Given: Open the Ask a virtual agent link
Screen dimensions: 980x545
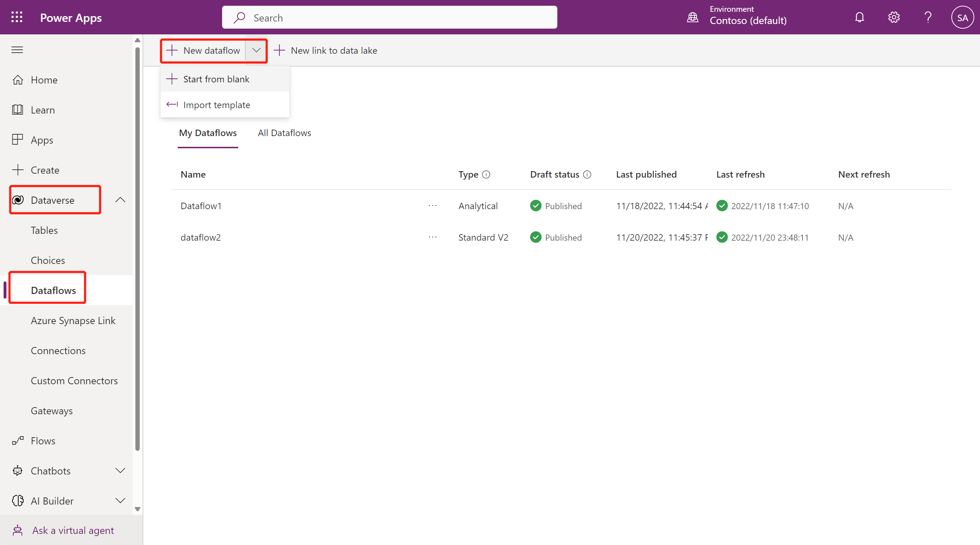Looking at the screenshot, I should (x=73, y=530).
